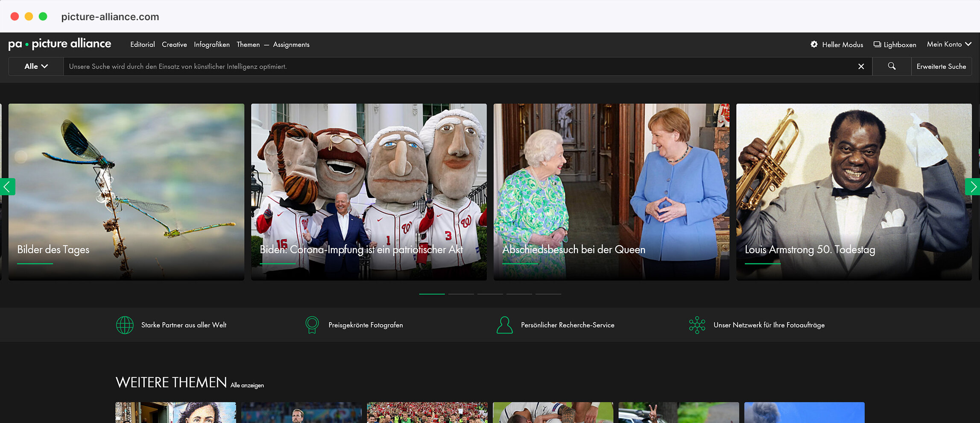Click the Lightboxen screen icon

click(877, 44)
